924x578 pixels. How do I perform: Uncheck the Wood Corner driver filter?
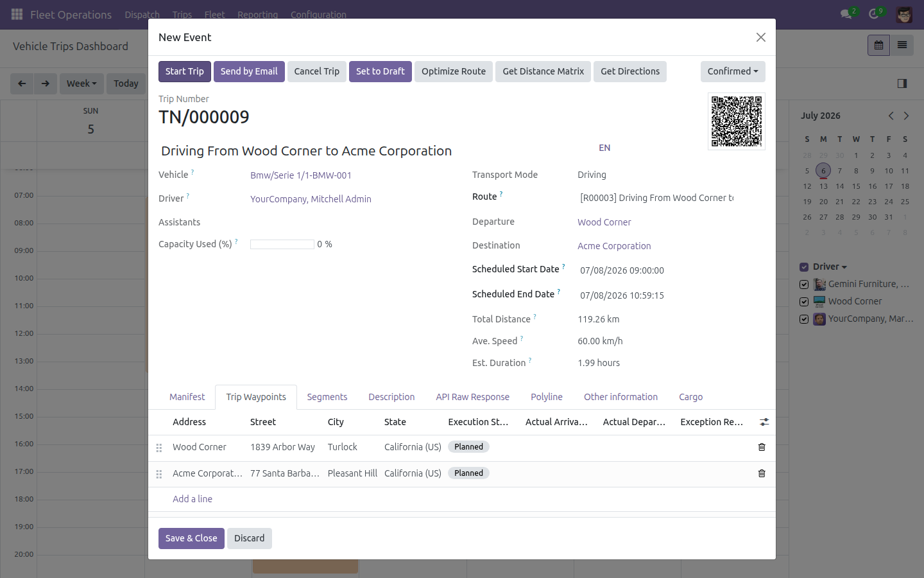click(x=804, y=302)
